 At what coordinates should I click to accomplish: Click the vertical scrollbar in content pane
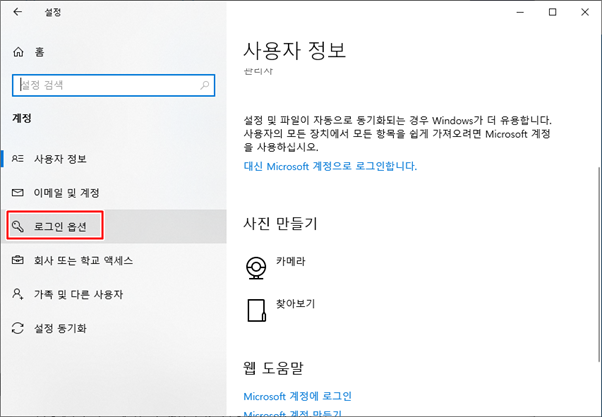tap(599, 265)
